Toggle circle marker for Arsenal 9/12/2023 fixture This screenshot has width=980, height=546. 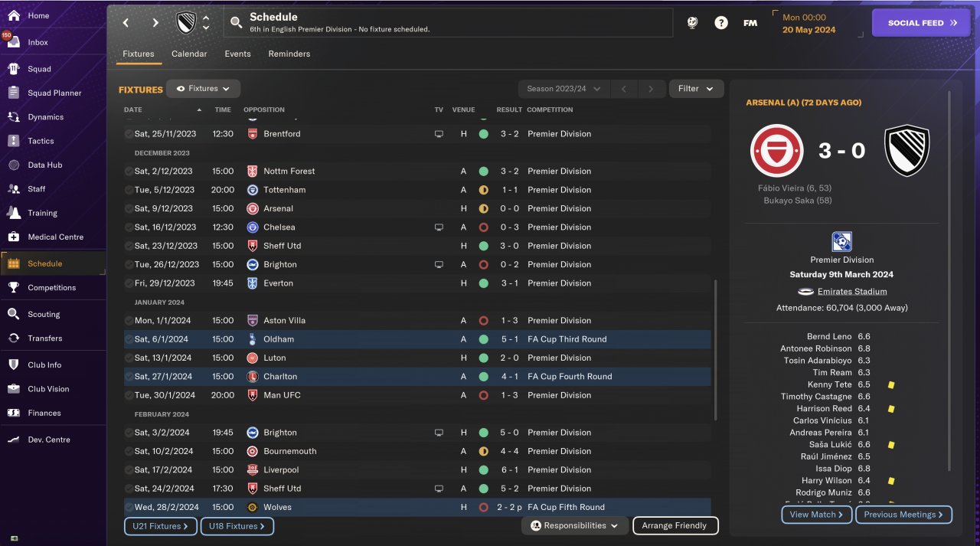coord(129,208)
